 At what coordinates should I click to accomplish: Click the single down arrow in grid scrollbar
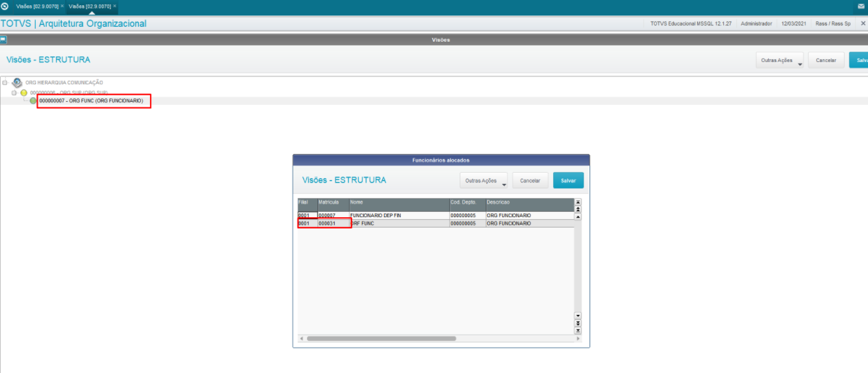(x=578, y=316)
